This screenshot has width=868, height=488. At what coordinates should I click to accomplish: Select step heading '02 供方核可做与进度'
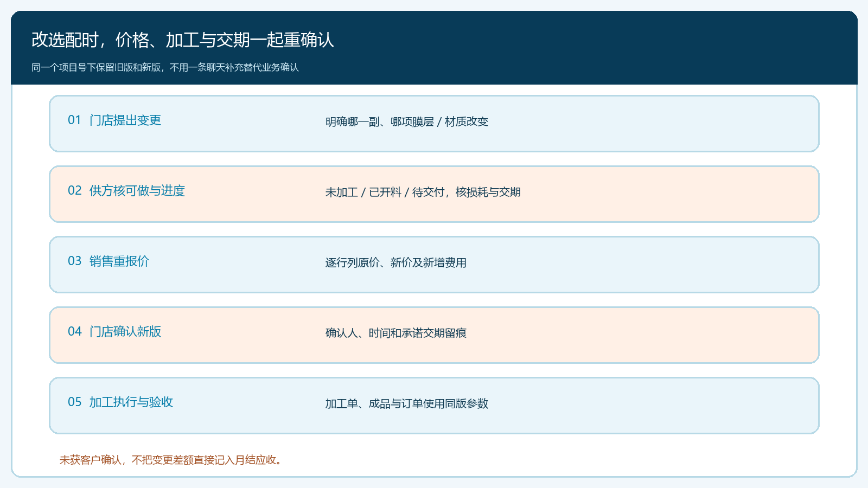pos(126,190)
